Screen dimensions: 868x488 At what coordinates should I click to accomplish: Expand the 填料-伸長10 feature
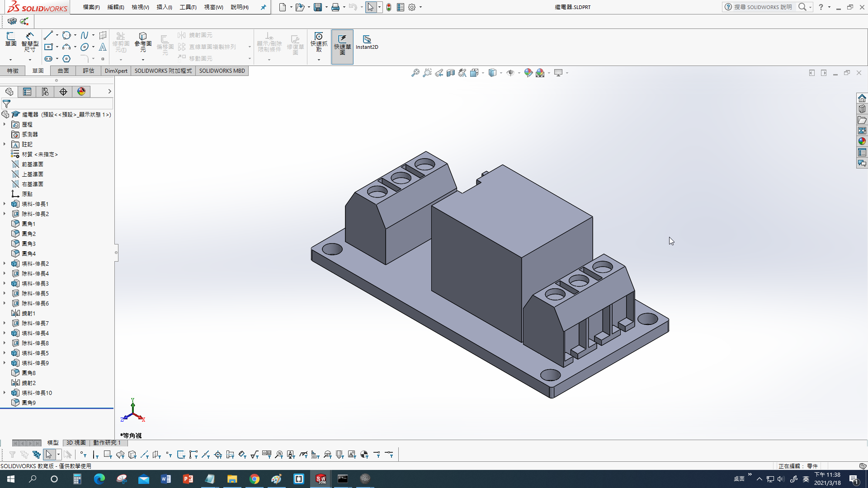(x=5, y=393)
